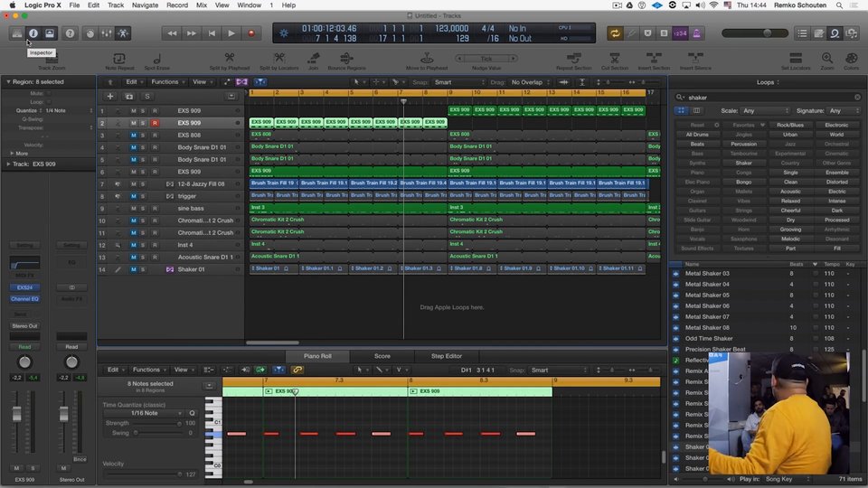868x488 pixels.
Task: Toggle Count-in 1234 button
Action: pyautogui.click(x=680, y=33)
